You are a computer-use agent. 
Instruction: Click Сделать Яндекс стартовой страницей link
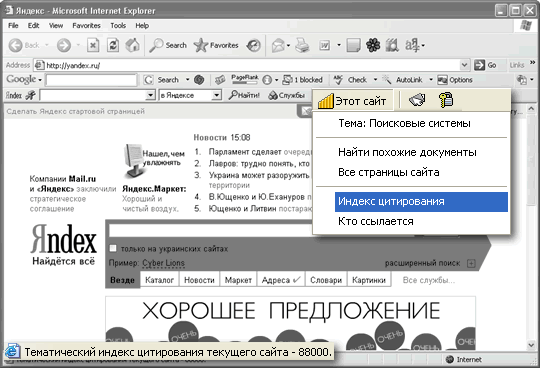click(x=75, y=112)
